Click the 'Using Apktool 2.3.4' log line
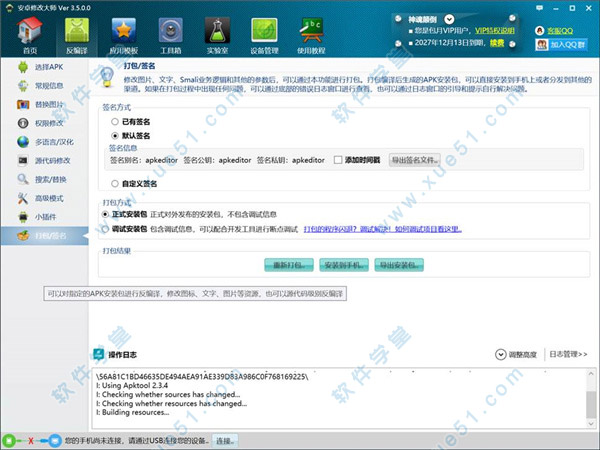The image size is (600, 450). coord(132,386)
